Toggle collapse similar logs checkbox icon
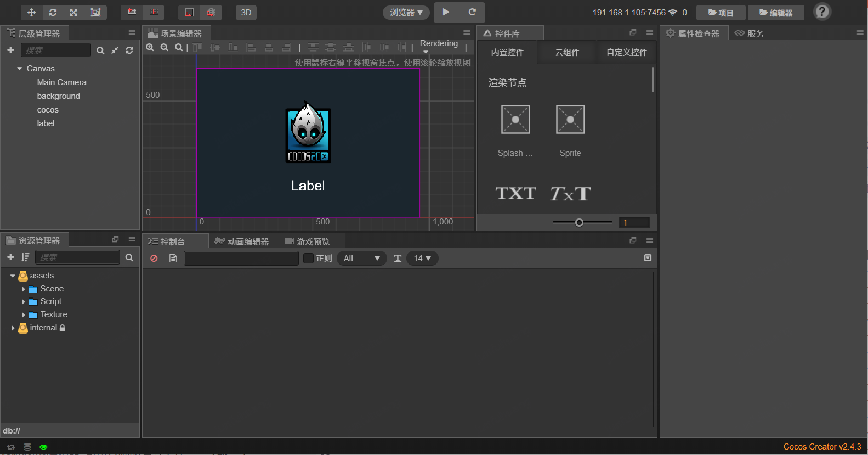868x455 pixels. tap(648, 258)
